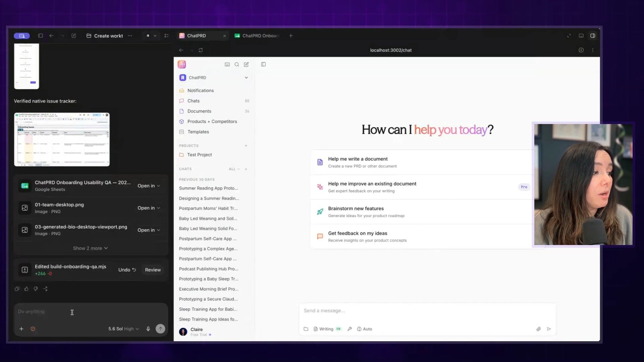The width and height of the screenshot is (644, 362).
Task: Add a new chat with plus next to ALL
Action: (x=246, y=169)
